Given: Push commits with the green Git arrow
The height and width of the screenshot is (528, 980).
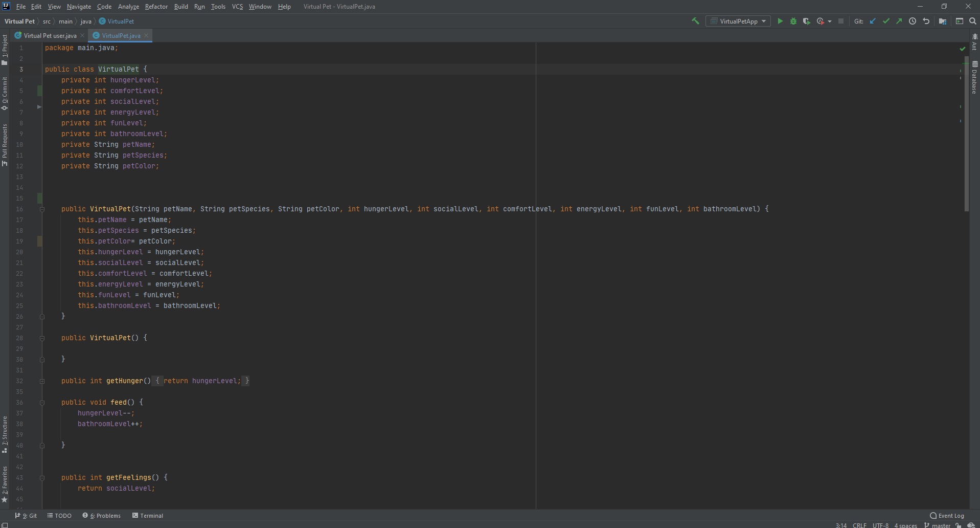Looking at the screenshot, I should pyautogui.click(x=899, y=21).
